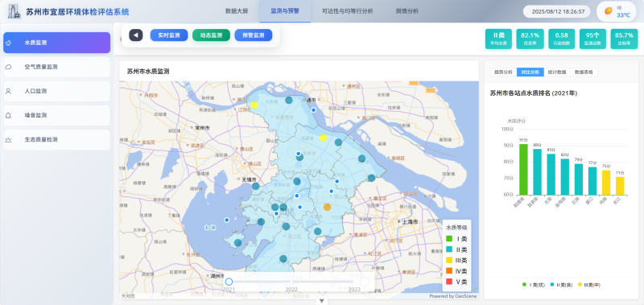The image size is (644, 305).
Task: Click the teal II类 swatch in map legend
Action: pos(449,249)
